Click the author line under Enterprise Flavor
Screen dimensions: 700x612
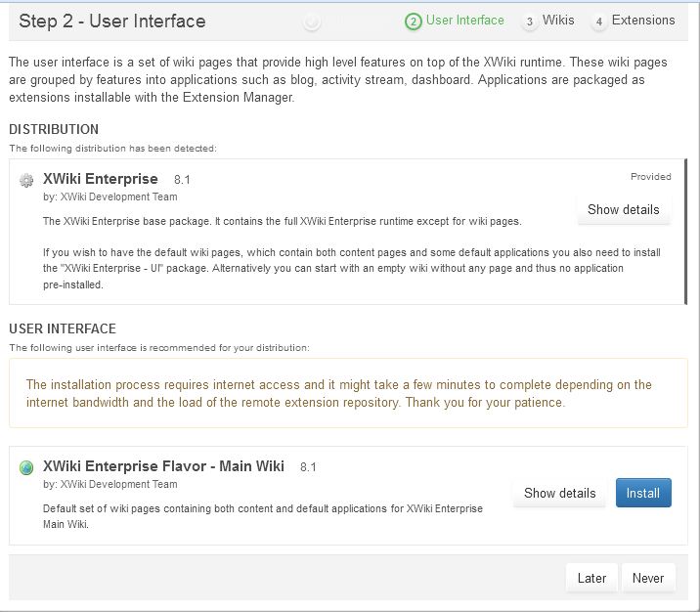[x=110, y=484]
